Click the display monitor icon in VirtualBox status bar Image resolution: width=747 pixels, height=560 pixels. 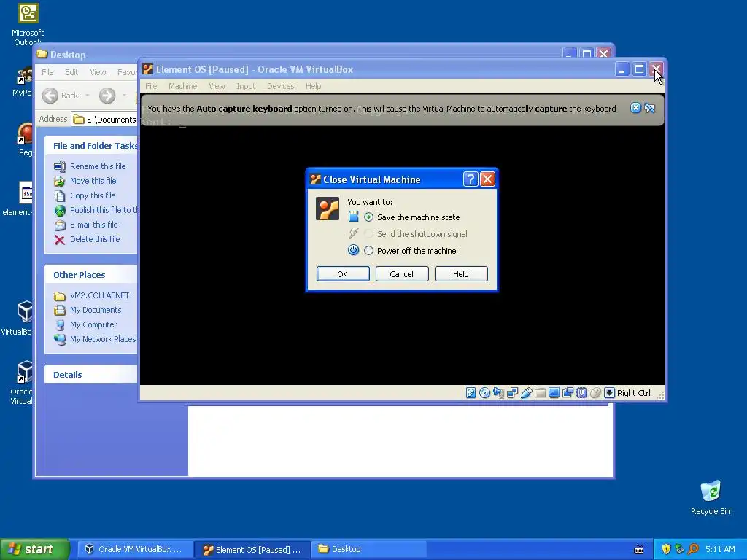tap(554, 393)
